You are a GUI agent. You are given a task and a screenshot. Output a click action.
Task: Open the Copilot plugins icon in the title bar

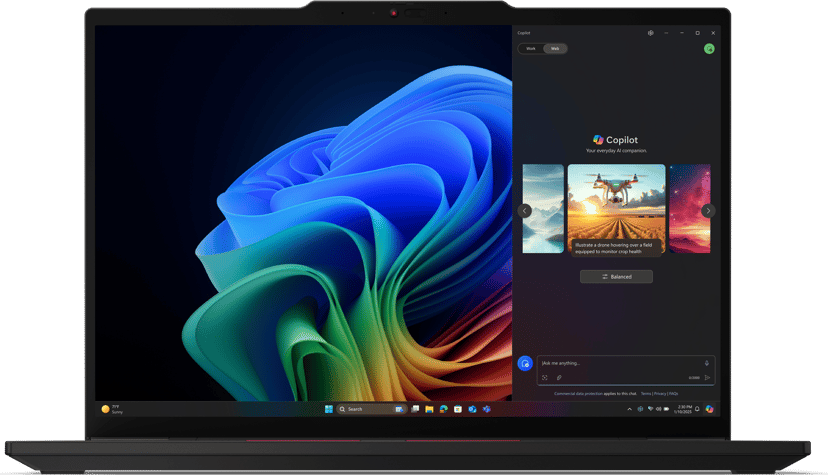click(651, 33)
